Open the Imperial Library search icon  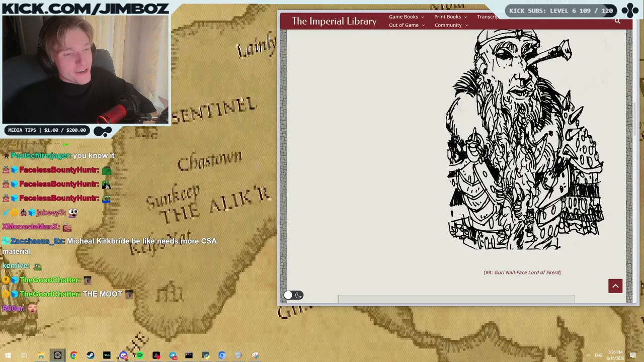pyautogui.click(x=617, y=21)
